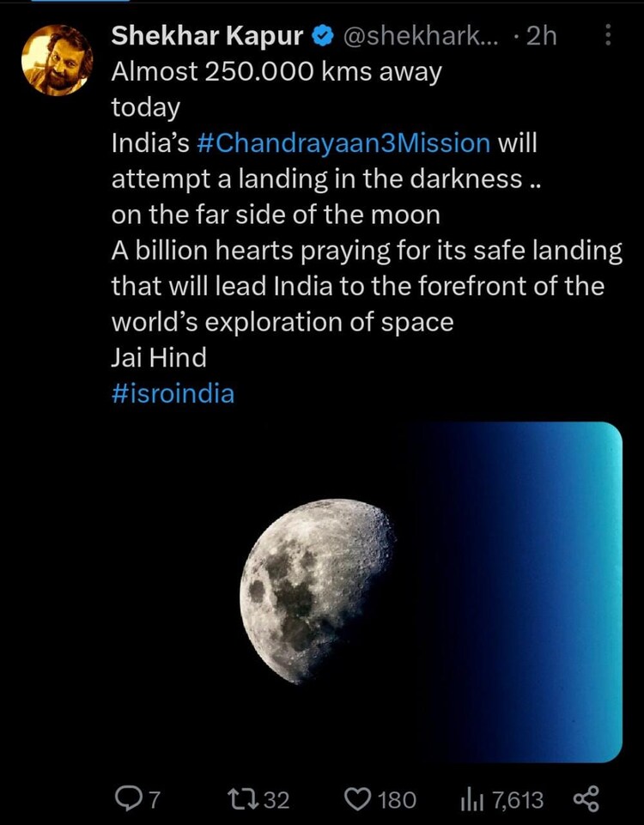Click the blue verified badge
Viewport: 644px width, 825px height.
coord(320,36)
